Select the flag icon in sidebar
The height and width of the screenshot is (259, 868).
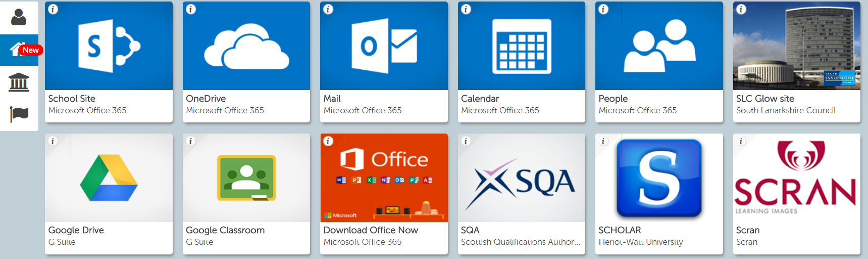19,114
